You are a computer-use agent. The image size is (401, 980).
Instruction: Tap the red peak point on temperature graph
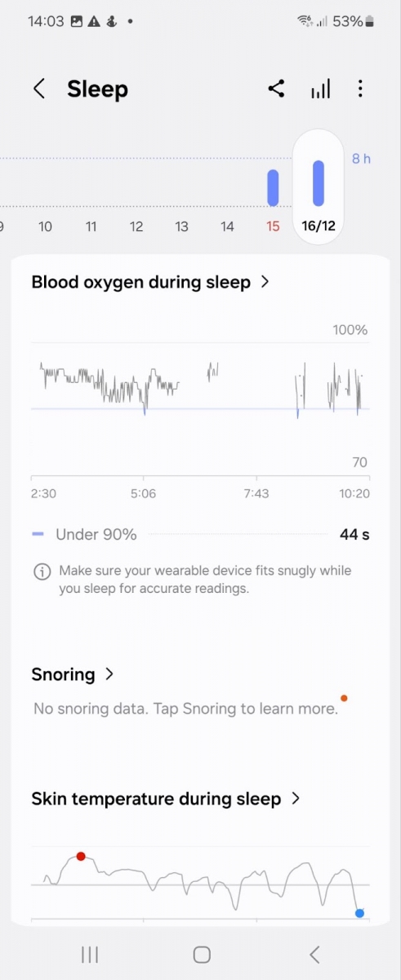click(81, 856)
